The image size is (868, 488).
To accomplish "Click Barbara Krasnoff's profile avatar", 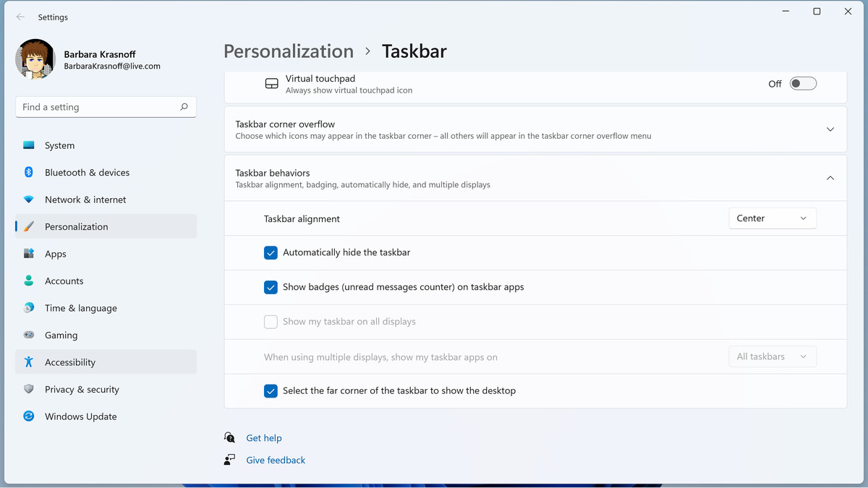I will point(35,59).
